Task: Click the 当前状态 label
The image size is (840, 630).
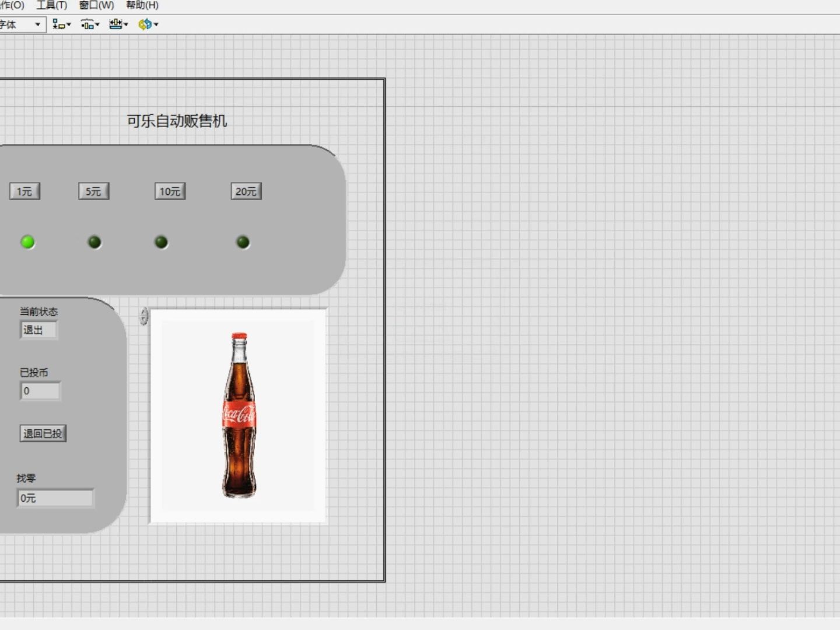Action: 38,311
